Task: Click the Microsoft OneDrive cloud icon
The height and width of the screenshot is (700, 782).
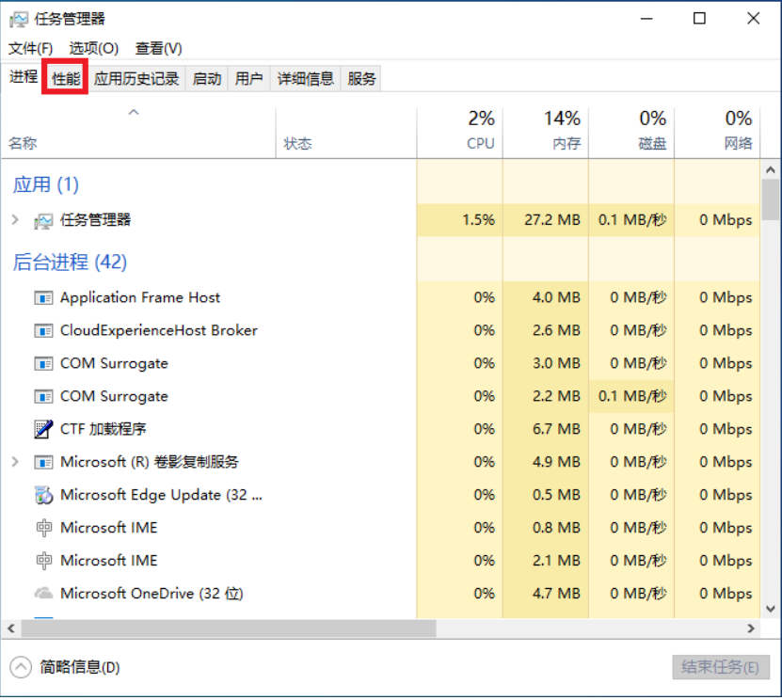Action: click(43, 594)
